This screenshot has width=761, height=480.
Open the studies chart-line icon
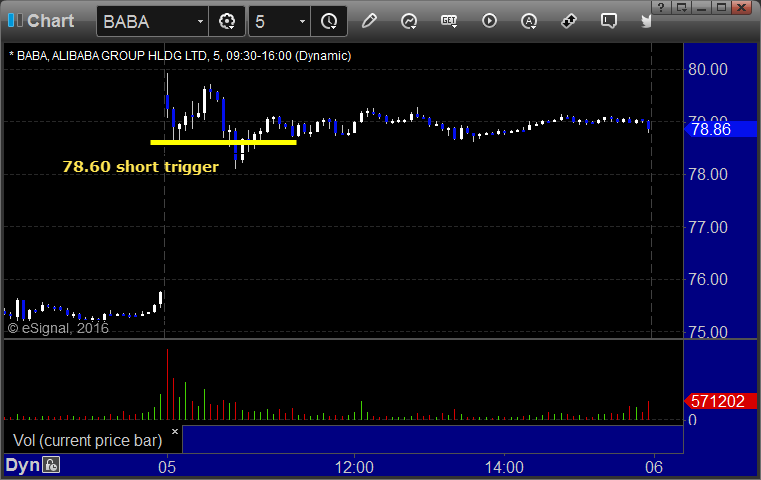pyautogui.click(x=409, y=21)
